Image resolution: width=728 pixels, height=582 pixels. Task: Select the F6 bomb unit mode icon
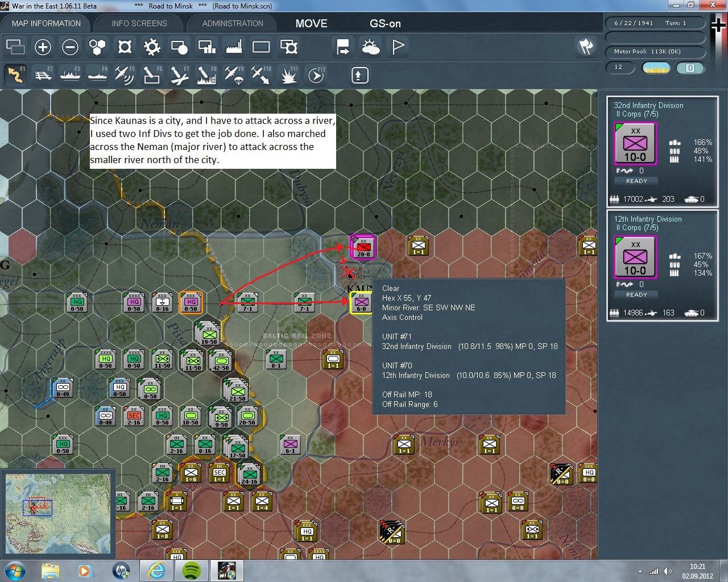152,75
